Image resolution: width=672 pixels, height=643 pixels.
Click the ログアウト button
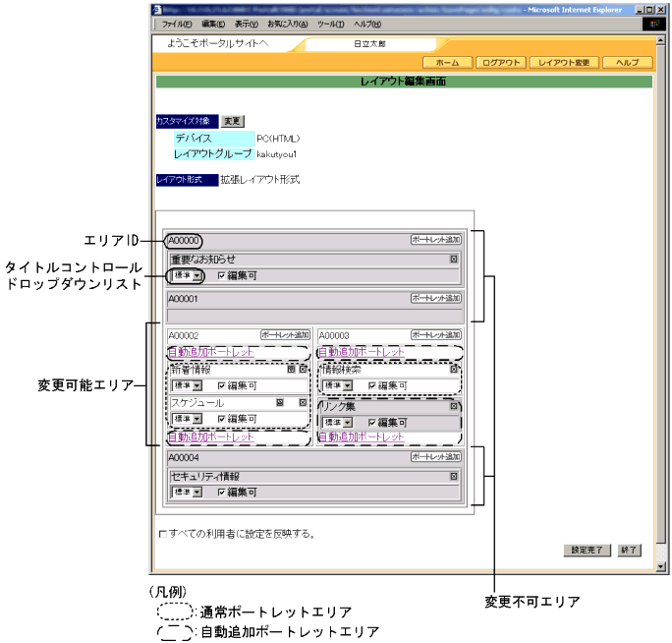pyautogui.click(x=501, y=63)
